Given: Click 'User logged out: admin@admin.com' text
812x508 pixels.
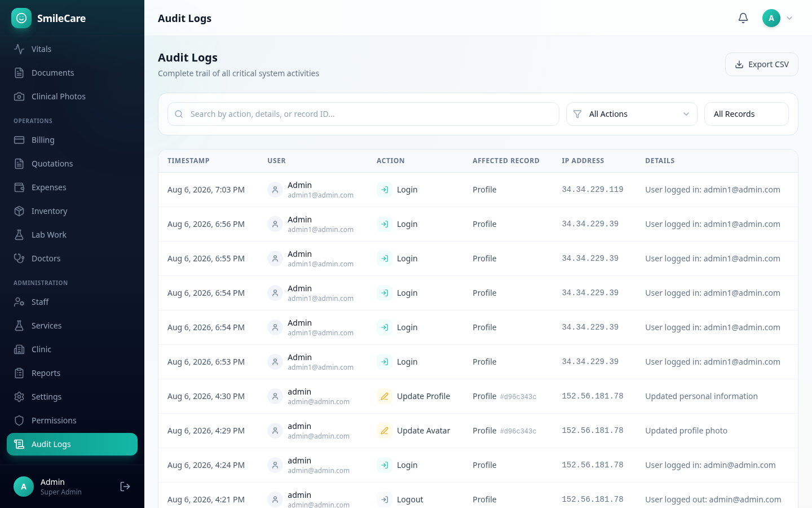Looking at the screenshot, I should coord(713,500).
